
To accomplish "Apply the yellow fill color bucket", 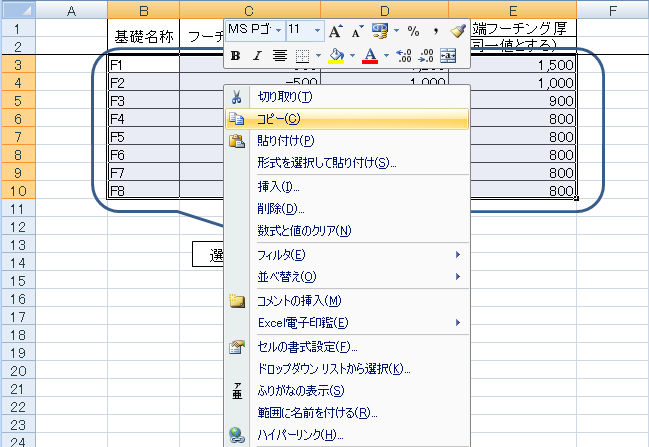I will pyautogui.click(x=336, y=55).
